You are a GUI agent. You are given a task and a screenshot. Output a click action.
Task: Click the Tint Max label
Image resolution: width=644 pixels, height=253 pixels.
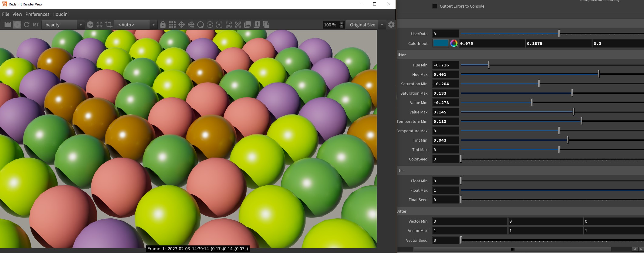(420, 150)
